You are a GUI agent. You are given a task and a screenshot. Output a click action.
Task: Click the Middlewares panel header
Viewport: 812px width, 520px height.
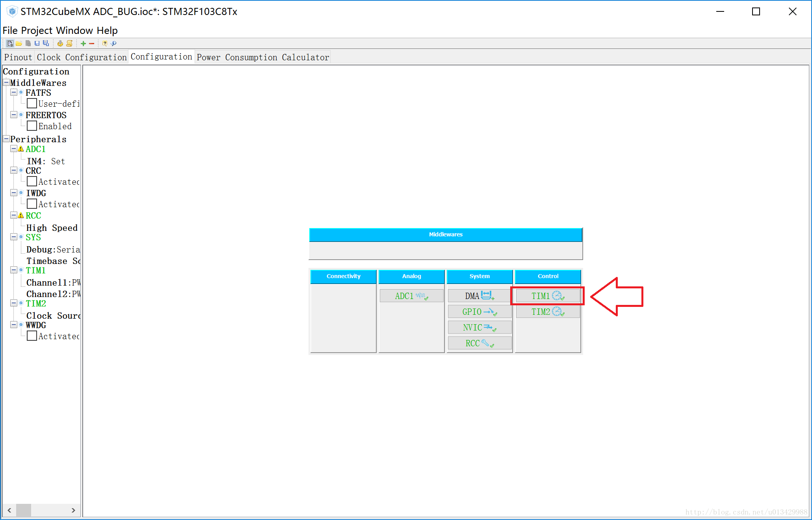click(x=446, y=234)
